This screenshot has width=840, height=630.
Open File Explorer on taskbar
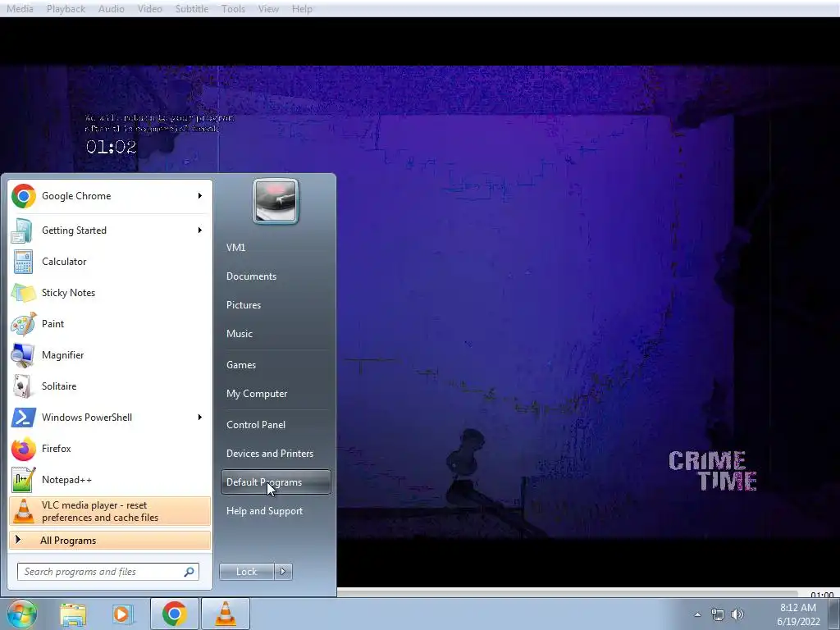[x=73, y=614]
